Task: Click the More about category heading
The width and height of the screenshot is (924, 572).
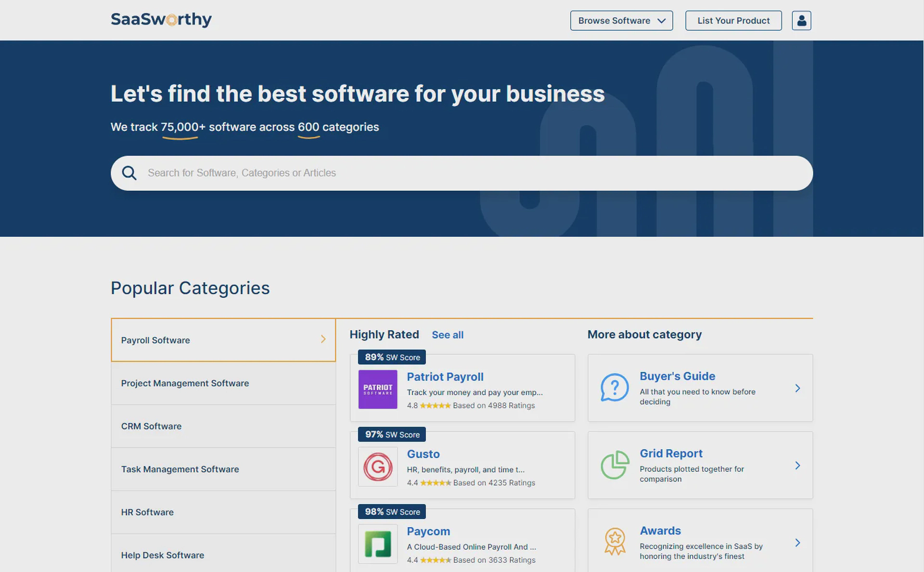Action: coord(644,335)
